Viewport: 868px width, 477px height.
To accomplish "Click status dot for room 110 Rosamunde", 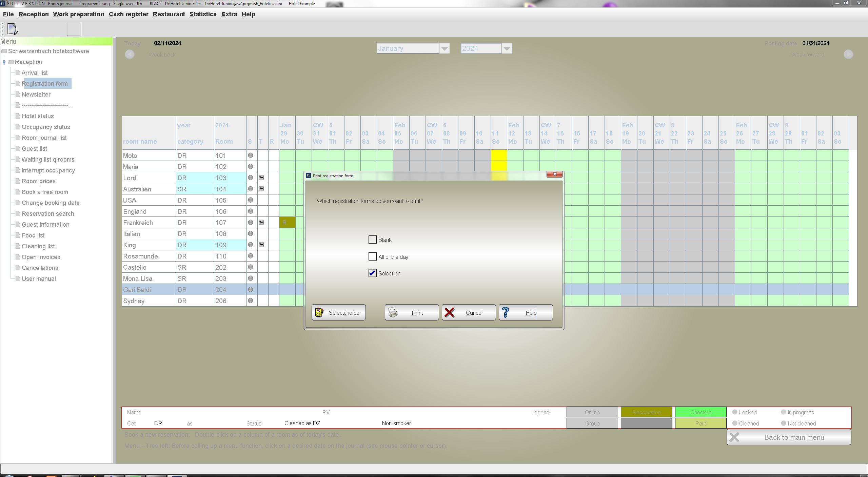I will click(251, 256).
